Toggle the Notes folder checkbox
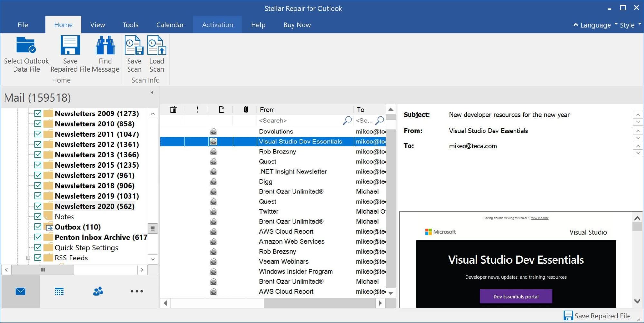Image resolution: width=644 pixels, height=323 pixels. tap(38, 217)
